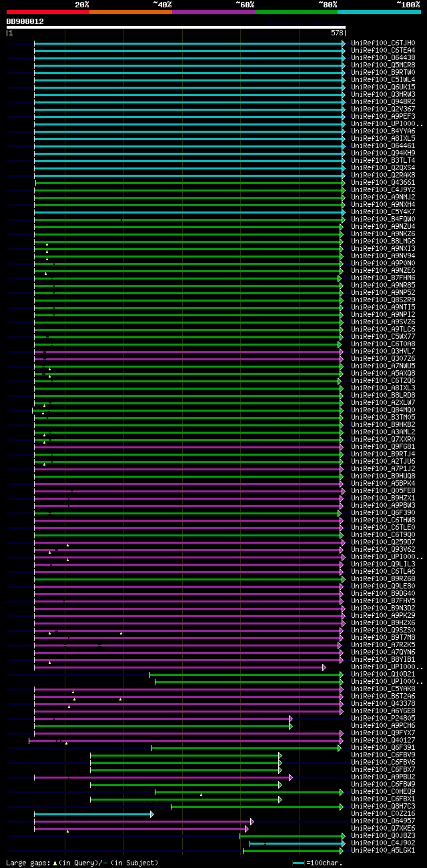Select the UniRef100_Q8H7C3 label
Image resolution: width=427 pixels, height=868 pixels.
tap(383, 806)
